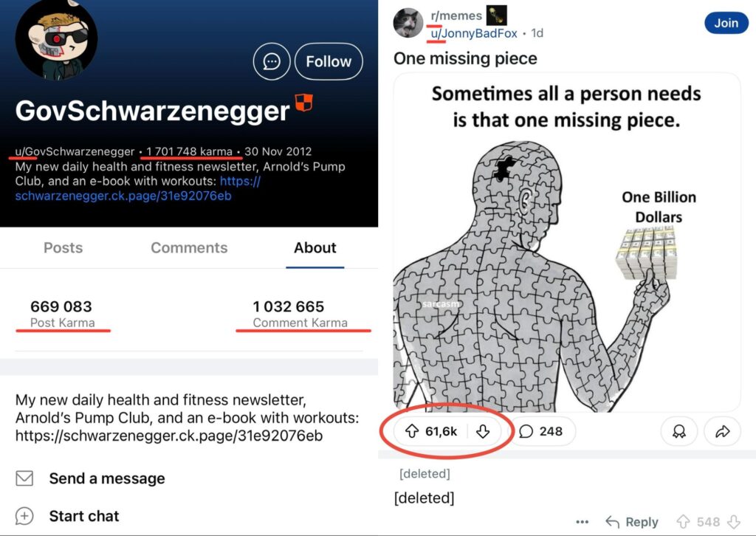
Task: Open the schwarzenegger.ck.page newsletter link
Action: click(138, 188)
